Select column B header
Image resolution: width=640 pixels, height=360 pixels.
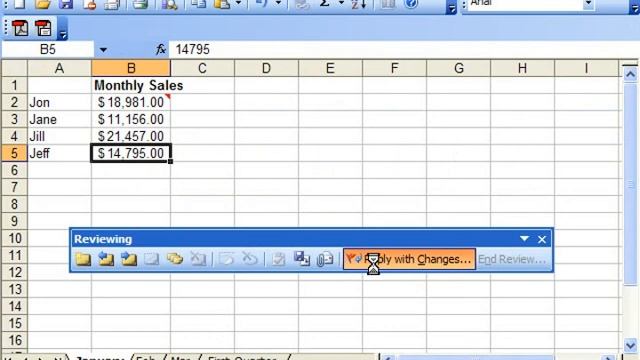(x=131, y=68)
